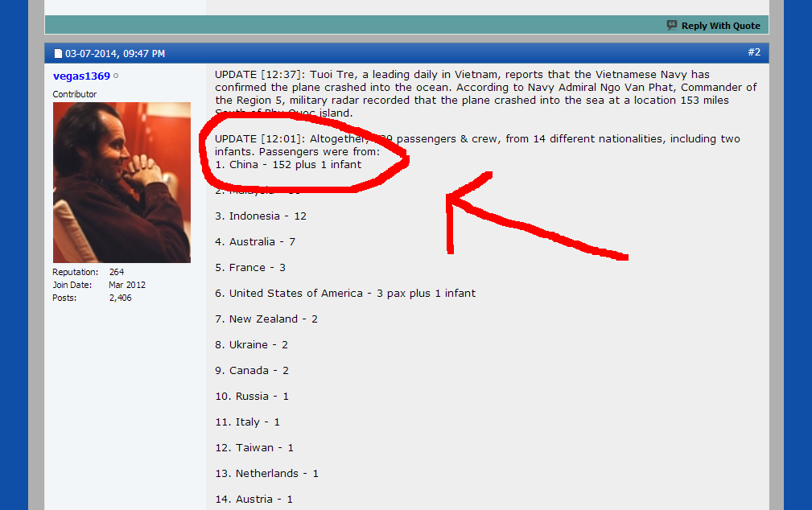Open vegas1369's user profile
The height and width of the screenshot is (510, 812).
(x=81, y=76)
